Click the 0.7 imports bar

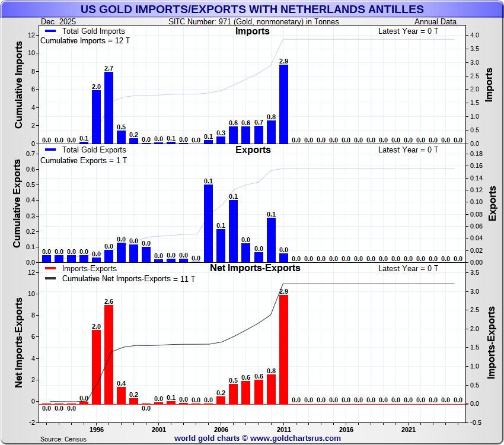click(x=259, y=135)
